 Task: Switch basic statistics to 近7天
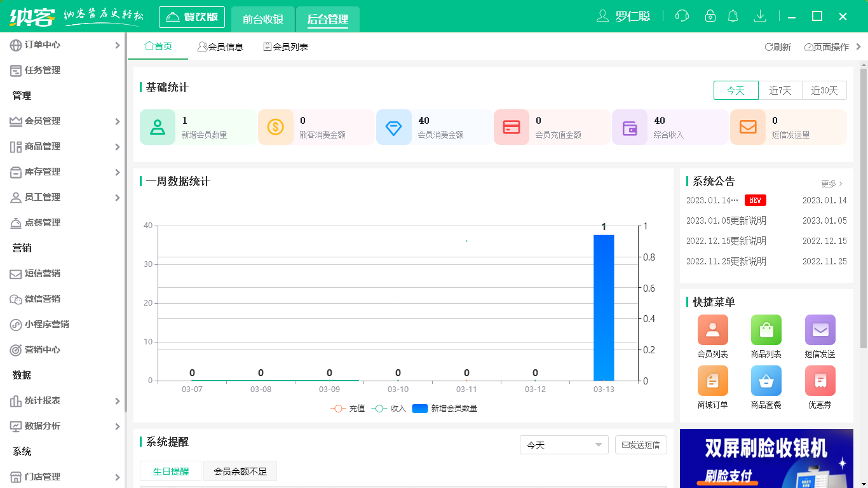pos(780,90)
